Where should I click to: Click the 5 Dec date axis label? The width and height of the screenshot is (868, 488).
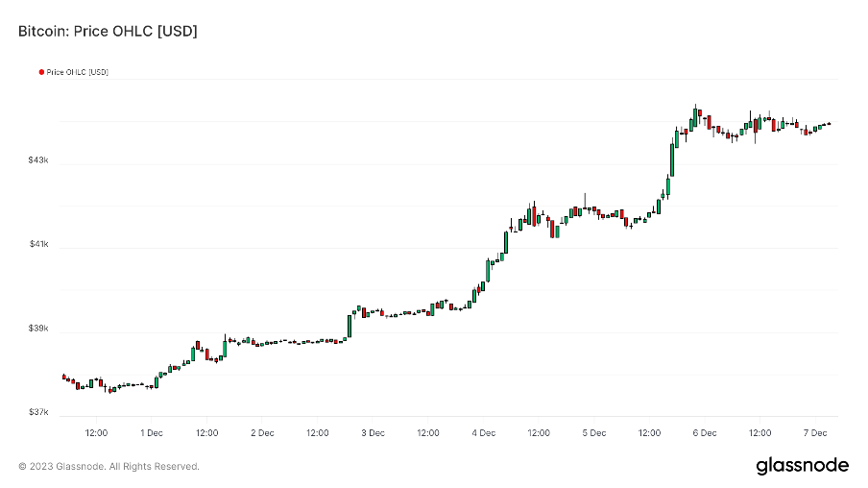coord(593,433)
